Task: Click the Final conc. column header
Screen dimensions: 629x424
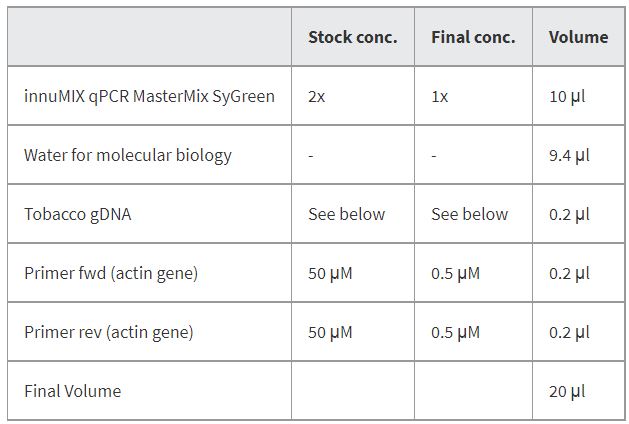Action: [473, 37]
